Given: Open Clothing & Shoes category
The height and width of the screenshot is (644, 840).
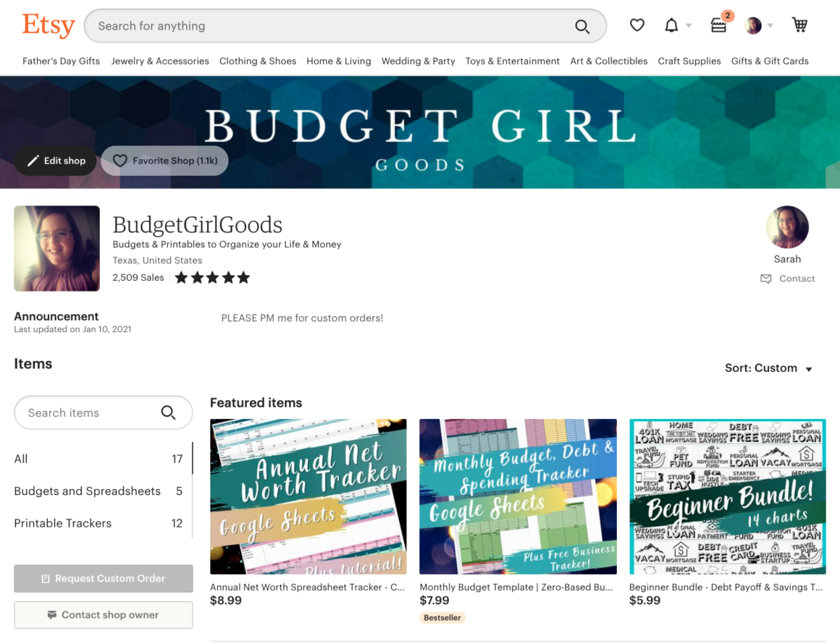Looking at the screenshot, I should (258, 61).
